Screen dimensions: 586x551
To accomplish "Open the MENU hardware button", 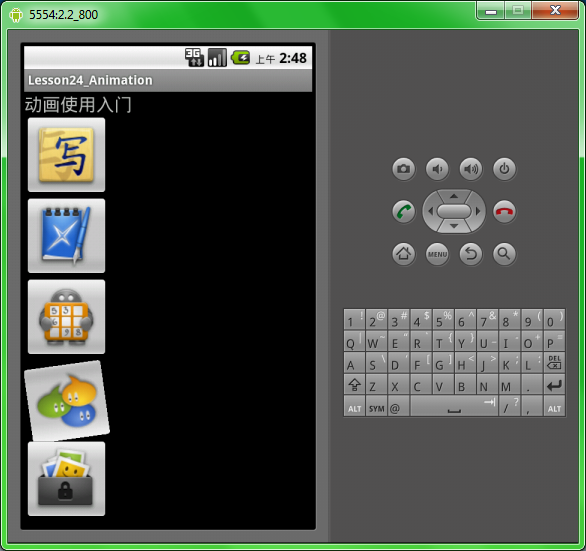I will click(437, 254).
